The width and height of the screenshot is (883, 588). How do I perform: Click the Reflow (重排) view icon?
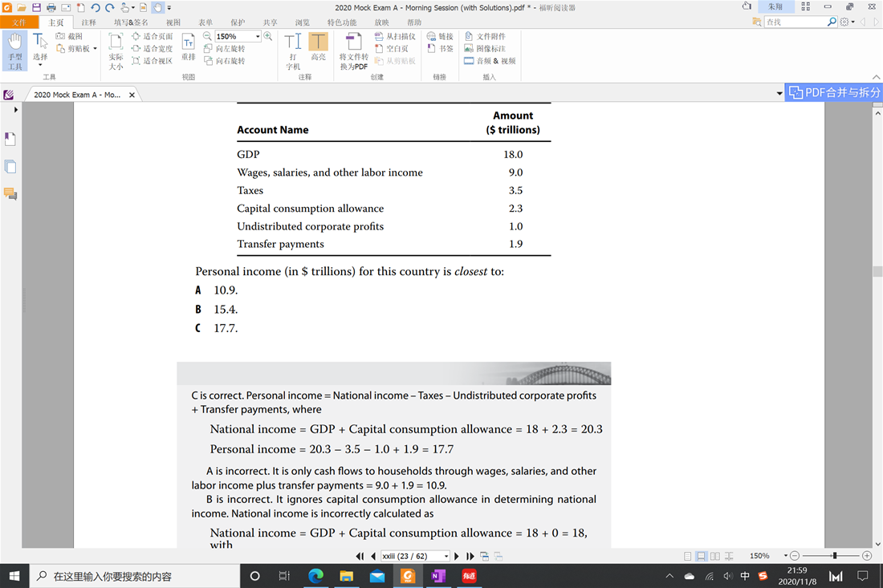click(x=188, y=48)
